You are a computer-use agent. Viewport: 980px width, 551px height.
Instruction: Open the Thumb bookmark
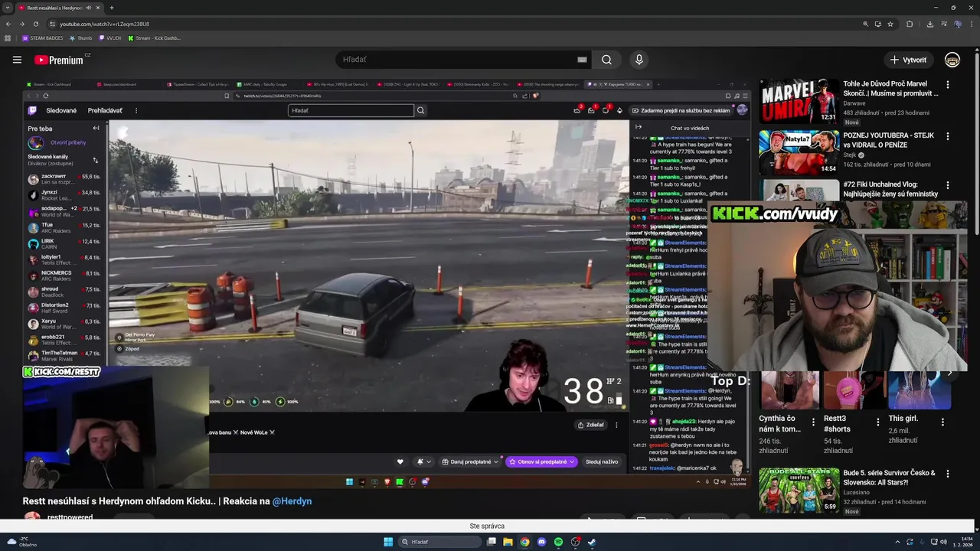coord(80,37)
